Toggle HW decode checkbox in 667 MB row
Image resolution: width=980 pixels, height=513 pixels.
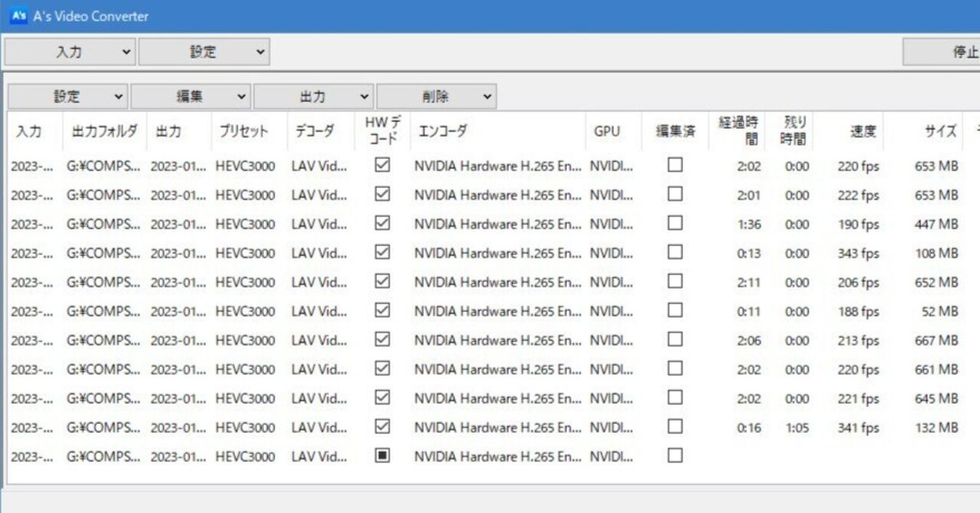[381, 340]
